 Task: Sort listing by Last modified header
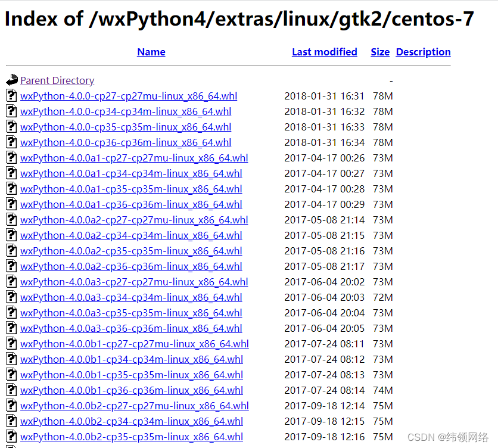[325, 52]
